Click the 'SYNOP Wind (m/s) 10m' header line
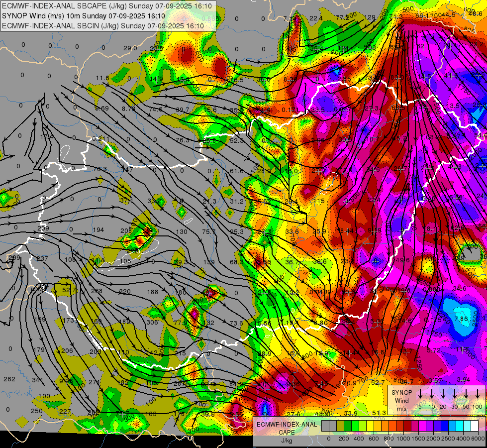487x448 pixels. [83, 16]
